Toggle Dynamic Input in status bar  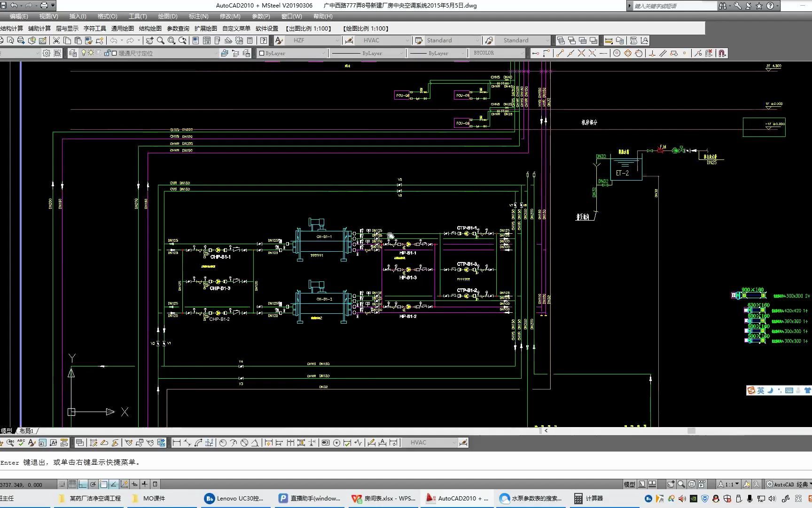[134, 484]
